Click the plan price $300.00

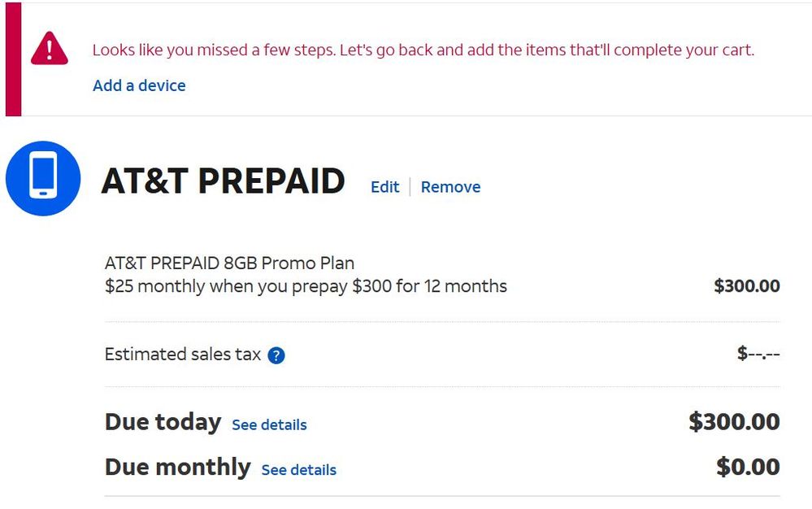click(746, 286)
